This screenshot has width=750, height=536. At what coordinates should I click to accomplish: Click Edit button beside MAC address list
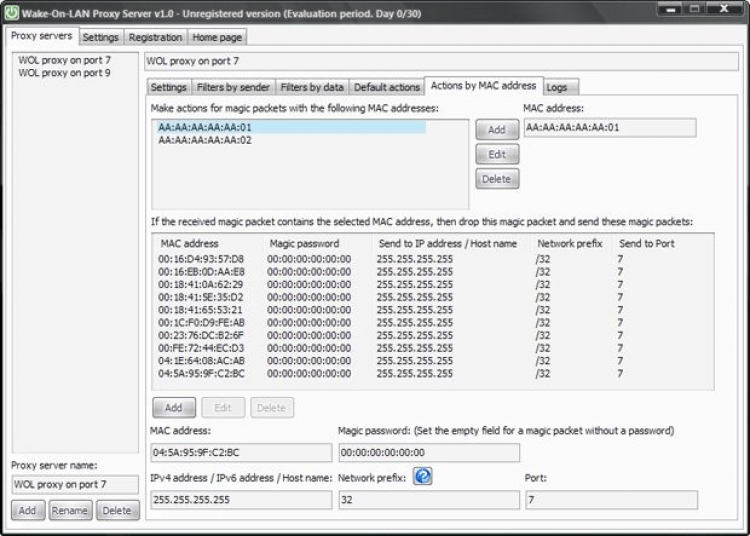point(497,154)
